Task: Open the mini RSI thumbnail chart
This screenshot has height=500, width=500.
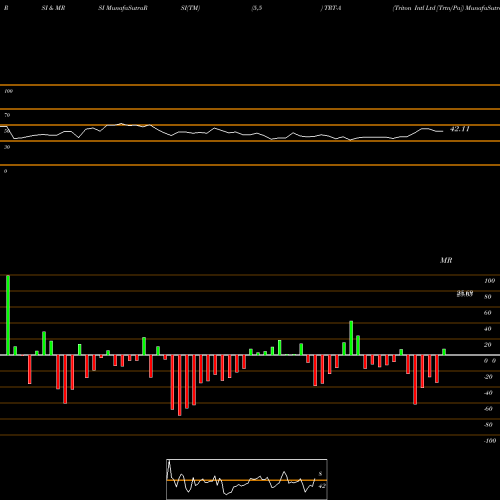Action: [x=247, y=479]
